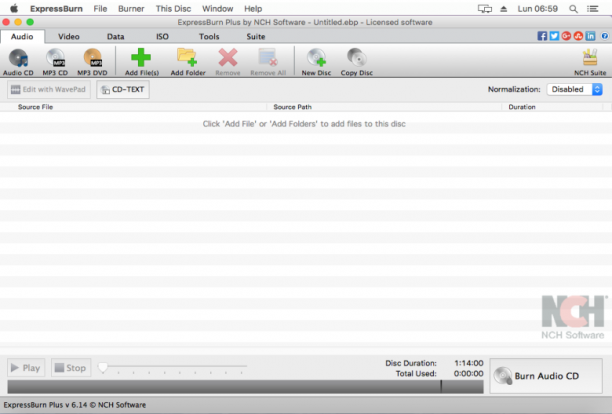Click the disc usage capacity bar

[x=245, y=386]
